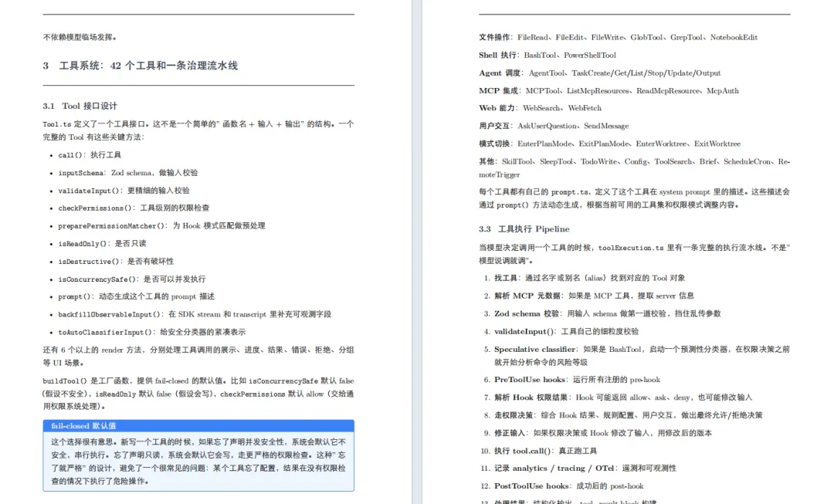Click the paragraph starting with "每个工具都有自己的 prompt.ts"
Image resolution: width=834 pixels, height=504 pixels.
click(x=634, y=198)
